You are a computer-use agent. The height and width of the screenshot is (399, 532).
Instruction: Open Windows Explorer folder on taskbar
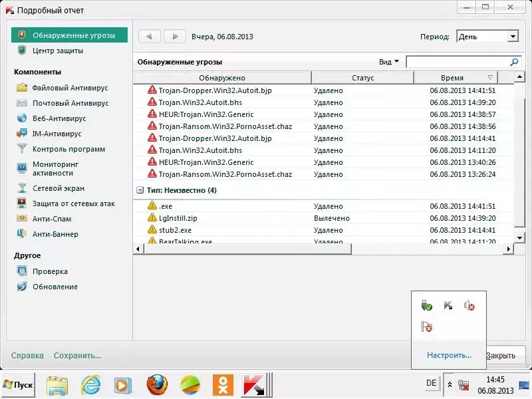(x=57, y=386)
